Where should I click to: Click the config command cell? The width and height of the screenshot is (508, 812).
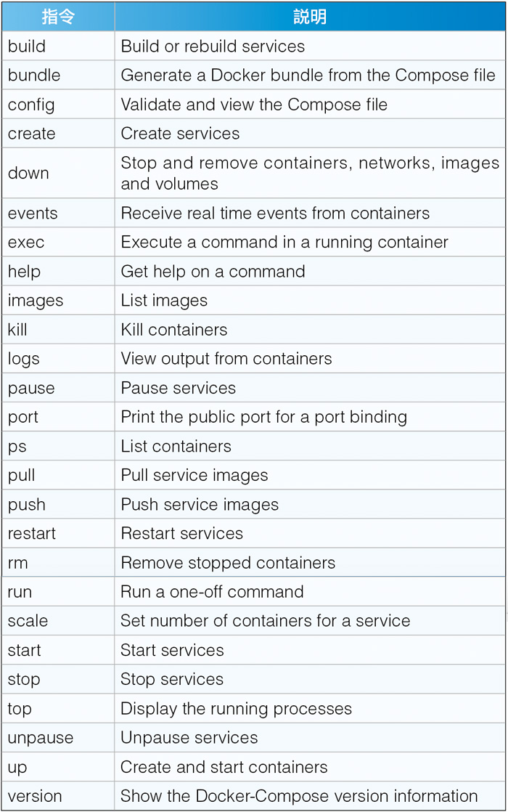(58, 105)
